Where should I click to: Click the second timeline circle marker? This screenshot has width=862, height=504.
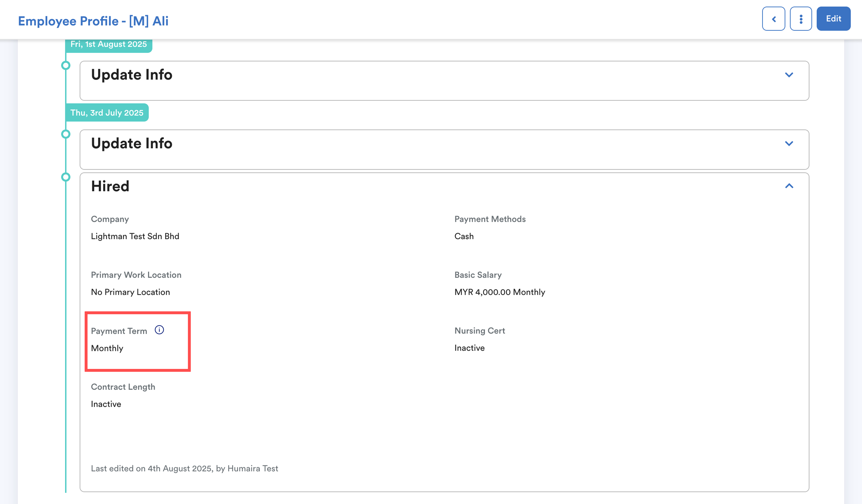[66, 134]
